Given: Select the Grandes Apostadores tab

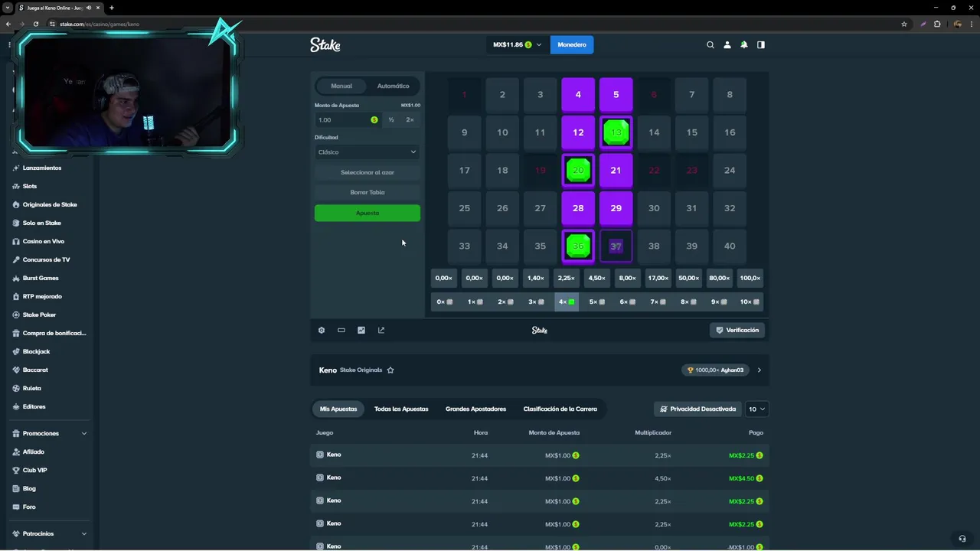Looking at the screenshot, I should (475, 409).
